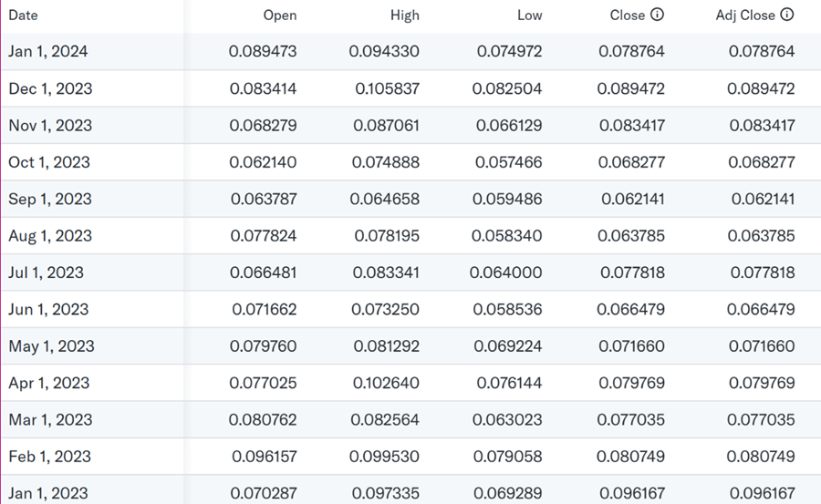
Task: Click High value 0.083341
Action: coord(386,273)
